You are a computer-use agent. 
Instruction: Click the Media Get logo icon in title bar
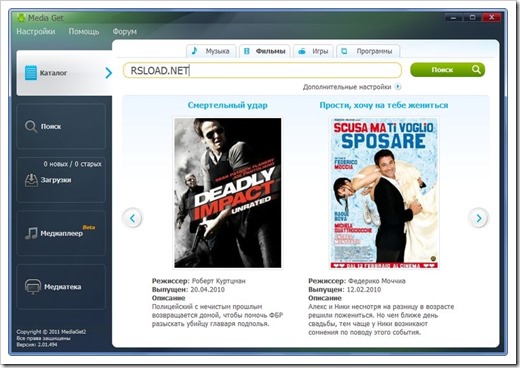point(21,18)
